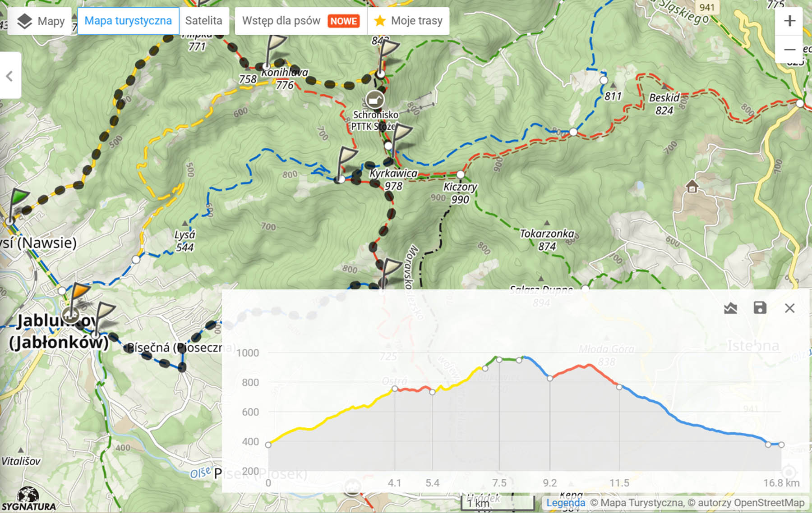The image size is (812, 513).
Task: Click the Schronisko PTTK Stożek hut icon
Action: (x=374, y=99)
